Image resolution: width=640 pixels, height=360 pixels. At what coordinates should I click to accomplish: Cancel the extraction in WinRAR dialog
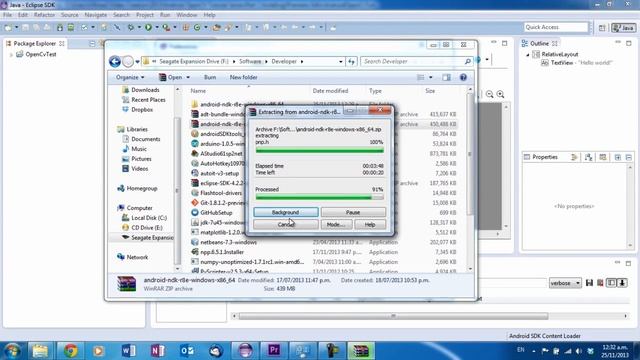coord(285,224)
